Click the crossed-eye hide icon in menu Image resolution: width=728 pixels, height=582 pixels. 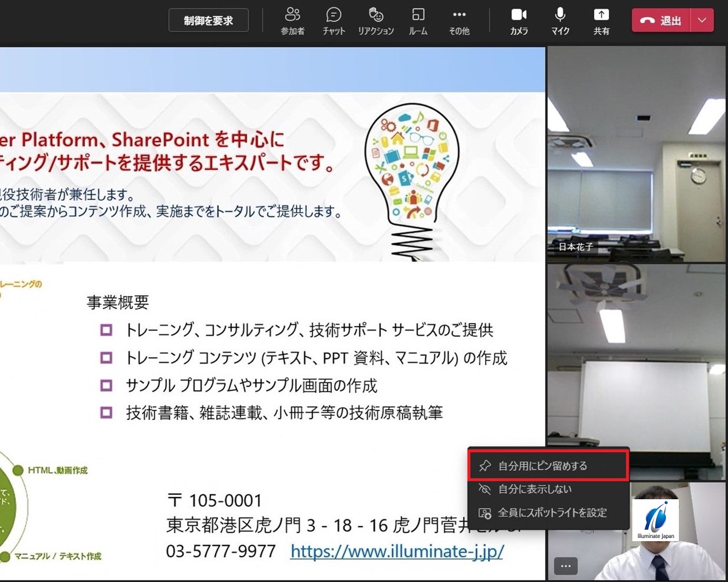click(484, 489)
